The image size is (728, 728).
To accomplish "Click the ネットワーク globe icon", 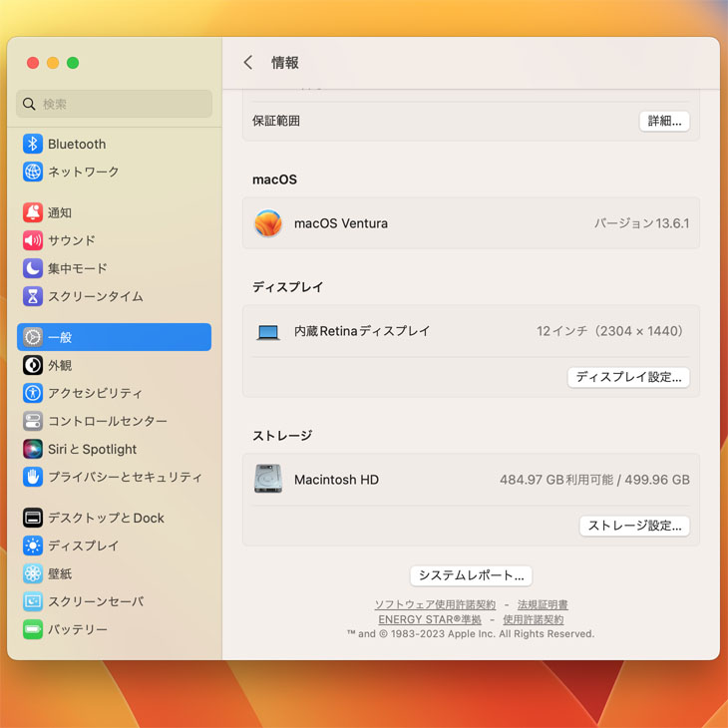I will point(33,172).
